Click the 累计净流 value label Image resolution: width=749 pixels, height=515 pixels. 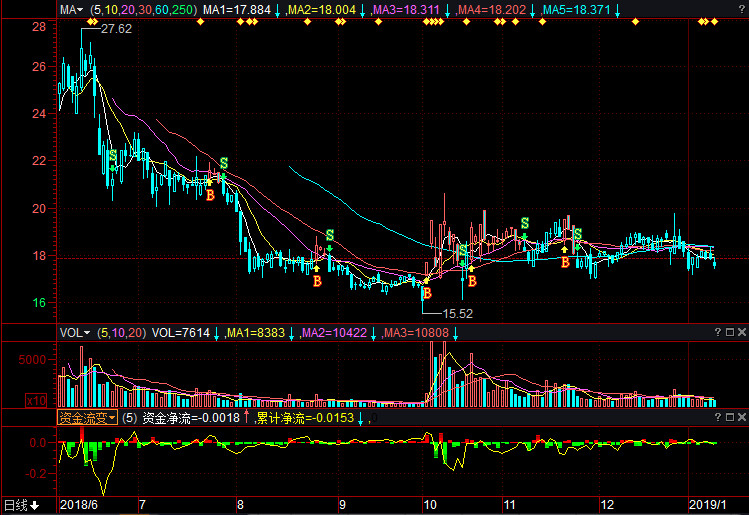pos(306,418)
